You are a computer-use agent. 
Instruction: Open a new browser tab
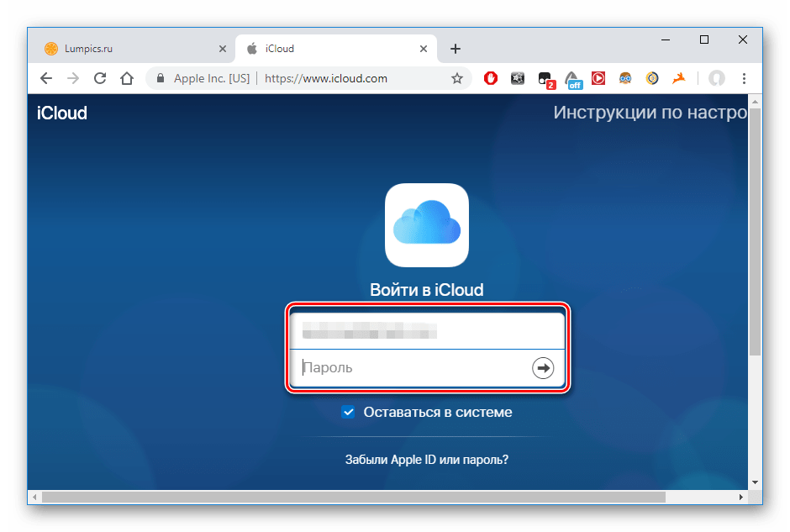point(456,49)
